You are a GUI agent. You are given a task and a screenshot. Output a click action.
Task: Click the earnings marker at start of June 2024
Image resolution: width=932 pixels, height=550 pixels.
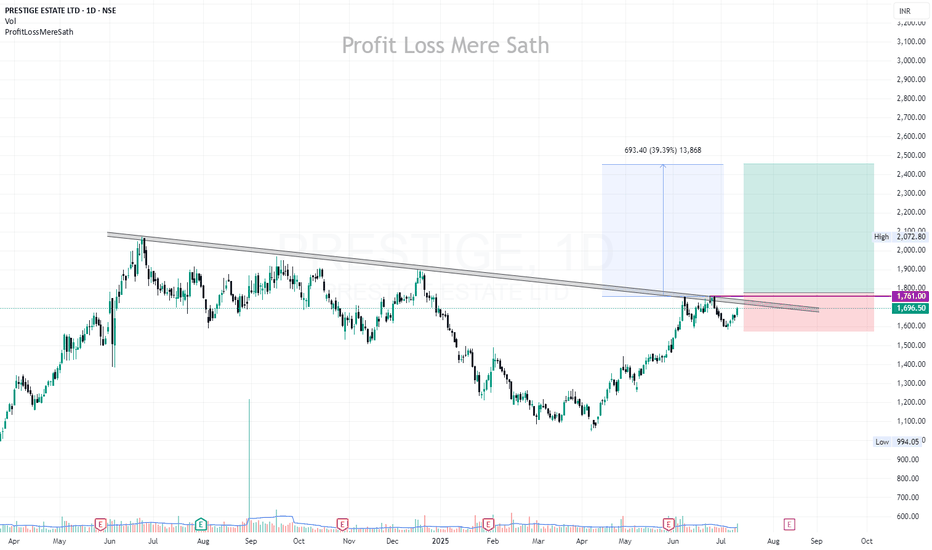(x=100, y=524)
